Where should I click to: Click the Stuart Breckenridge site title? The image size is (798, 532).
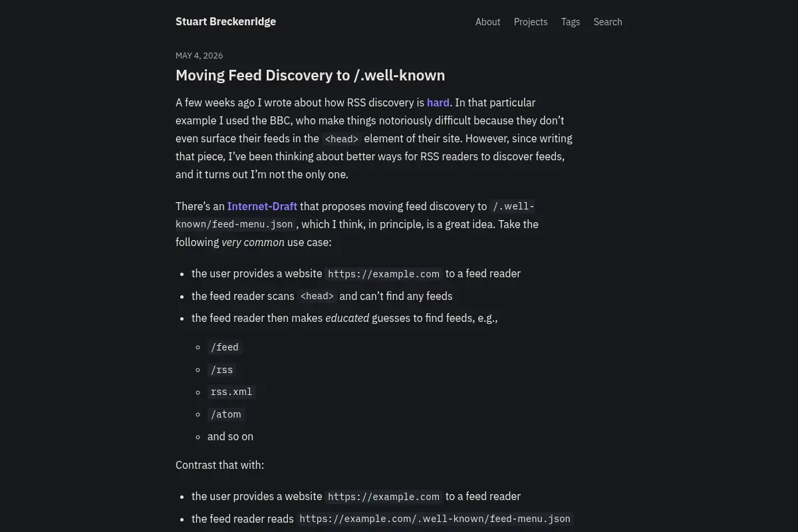[x=225, y=21]
